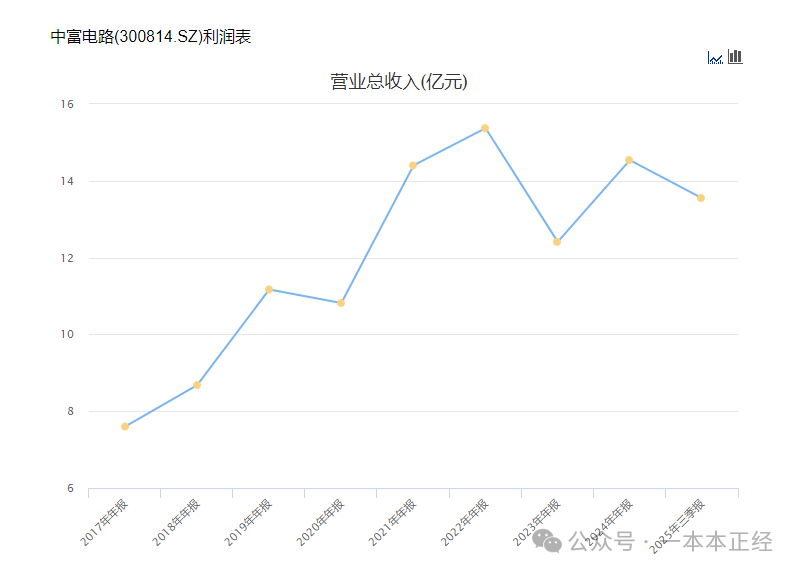This screenshot has width=798, height=573.
Task: Click the y-axis value 10
Action: [67, 334]
